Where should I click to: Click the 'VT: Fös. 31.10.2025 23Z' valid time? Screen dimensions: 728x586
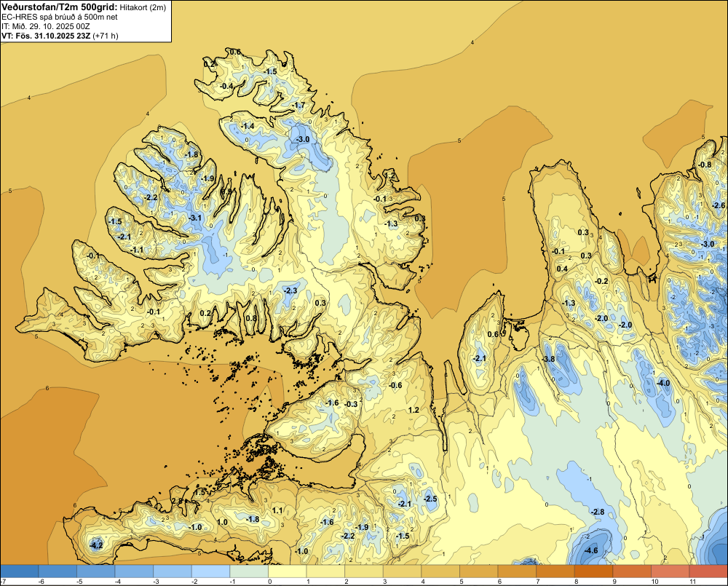(x=46, y=36)
